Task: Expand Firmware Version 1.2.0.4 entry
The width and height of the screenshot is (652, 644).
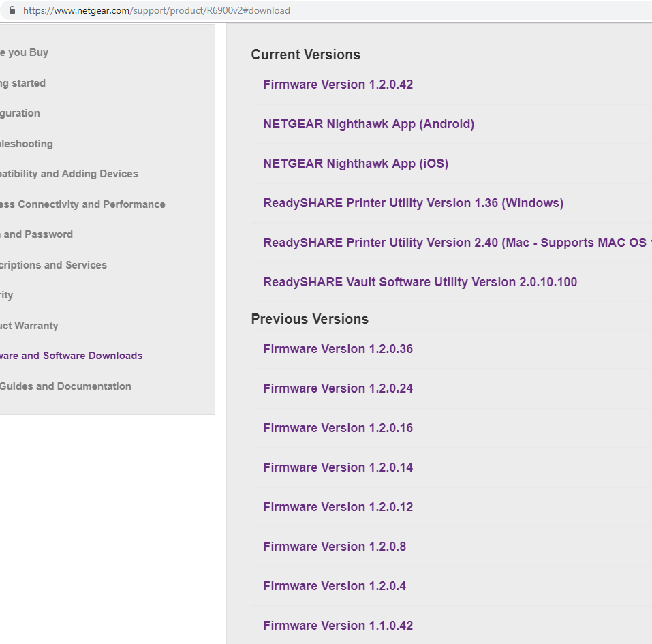Action: coord(335,586)
